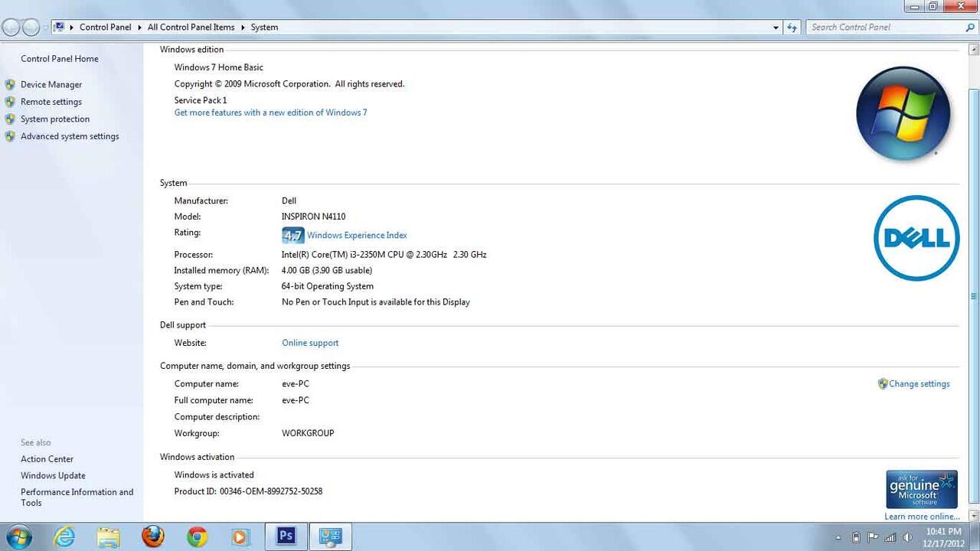Screen dimensions: 980x551
Task: Open 'Learn more online...' link
Action: tap(922, 517)
